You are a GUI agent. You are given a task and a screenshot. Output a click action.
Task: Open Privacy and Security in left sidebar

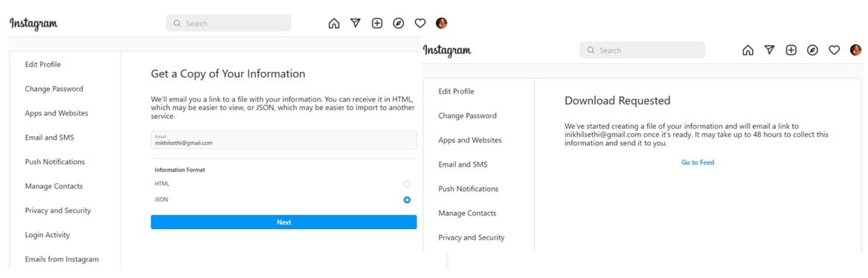(57, 210)
